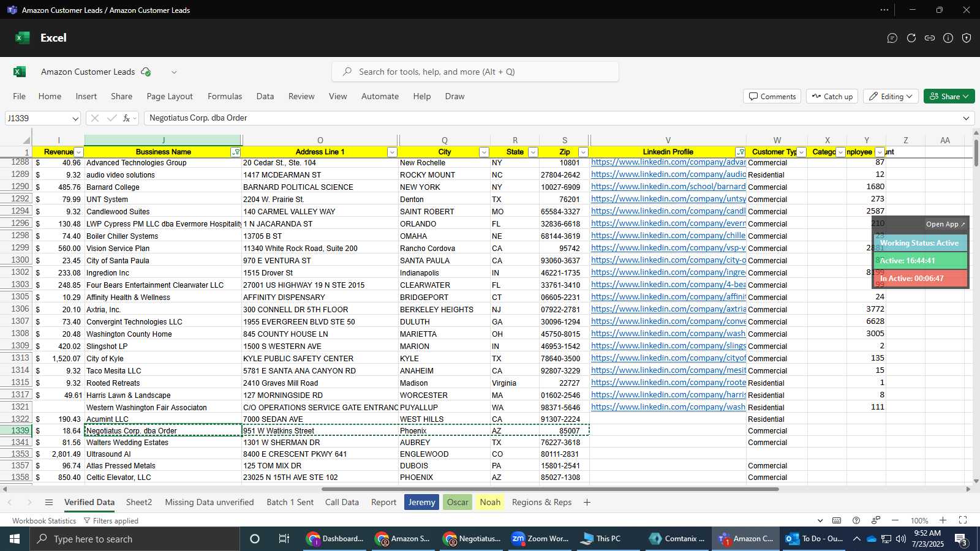The width and height of the screenshot is (980, 551).
Task: Click the cancel (X) icon in formula bar
Action: coord(94,118)
